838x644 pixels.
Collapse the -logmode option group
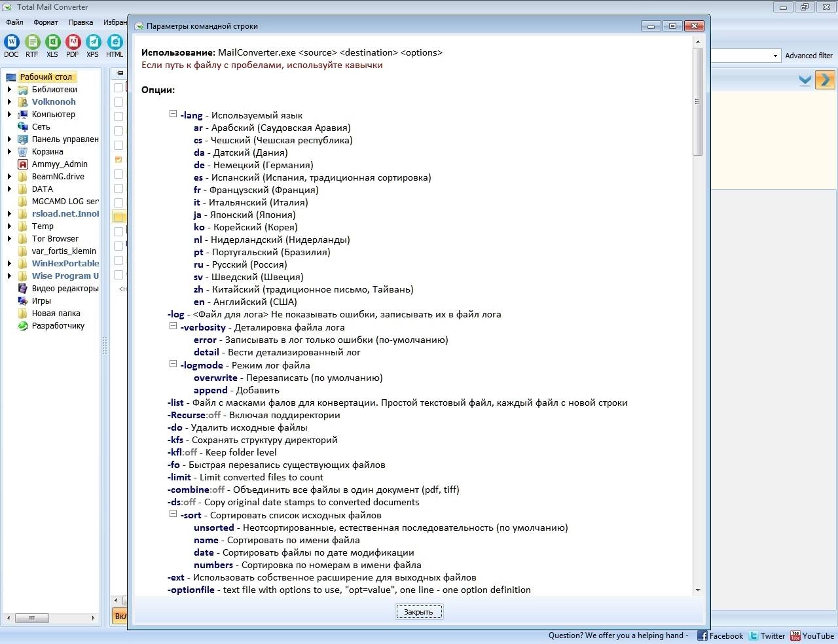point(173,364)
